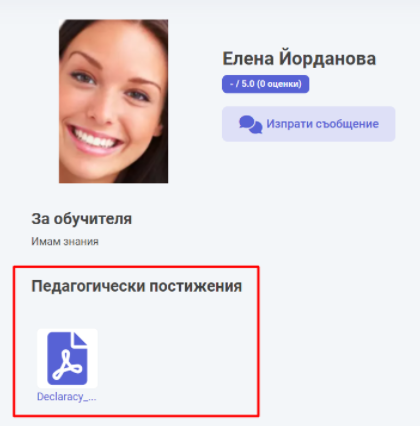Click the name heading 'Елена Йорданова'
This screenshot has width=420, height=426.
point(299,59)
